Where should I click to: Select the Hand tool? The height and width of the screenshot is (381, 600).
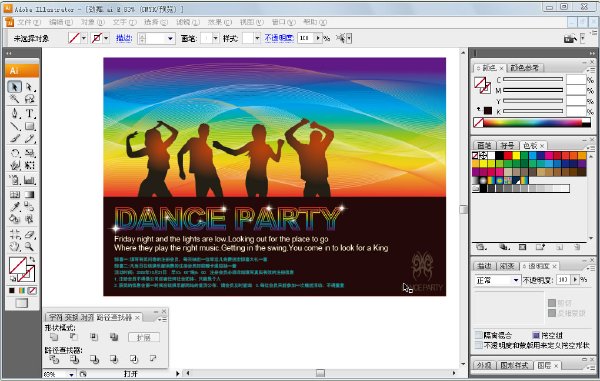[15, 247]
